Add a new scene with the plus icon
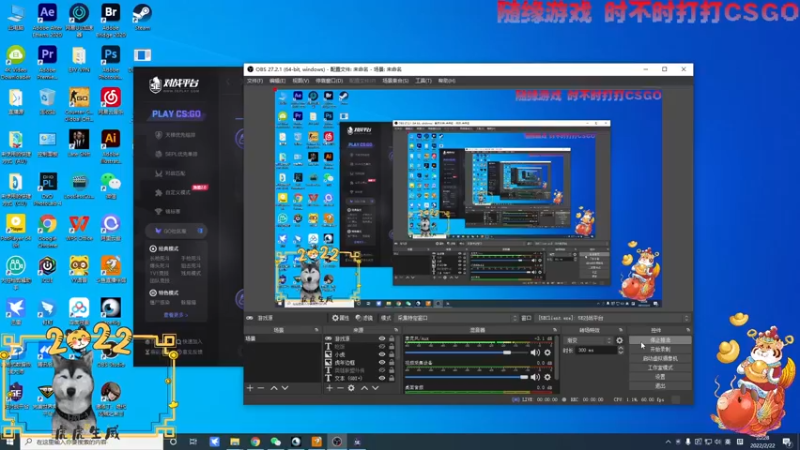 click(x=250, y=388)
